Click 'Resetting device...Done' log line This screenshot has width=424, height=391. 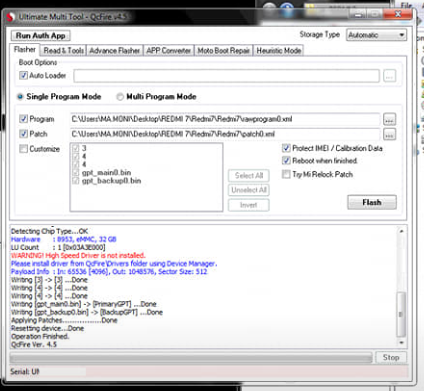[x=48, y=328]
